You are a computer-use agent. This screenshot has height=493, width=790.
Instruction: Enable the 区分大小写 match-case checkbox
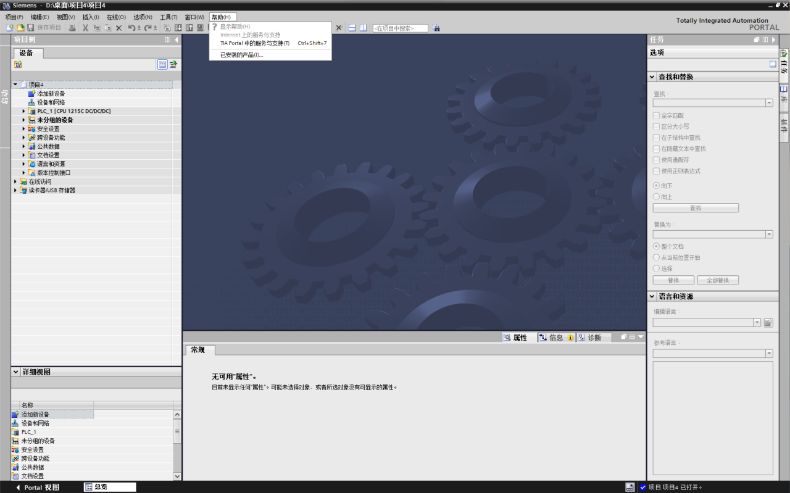coord(656,126)
